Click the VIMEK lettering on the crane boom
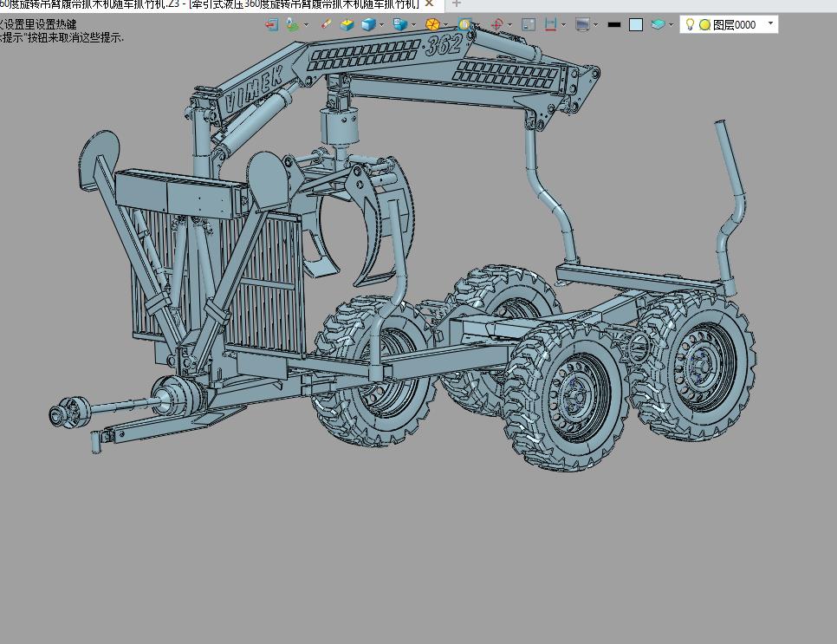This screenshot has height=644, width=837. tap(254, 88)
